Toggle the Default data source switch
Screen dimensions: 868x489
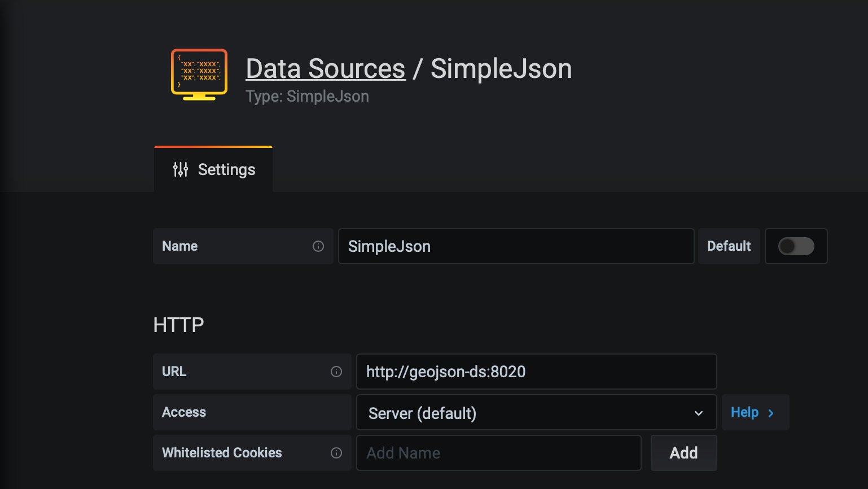click(x=796, y=246)
